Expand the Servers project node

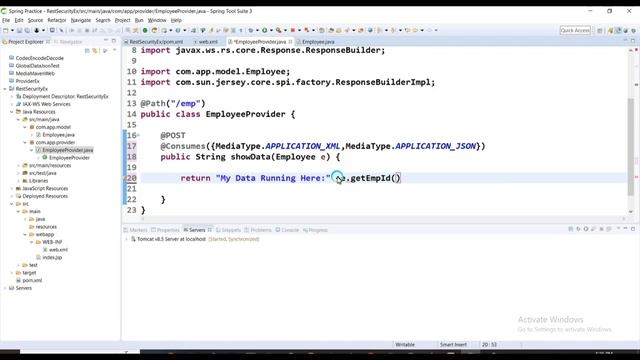point(5,288)
